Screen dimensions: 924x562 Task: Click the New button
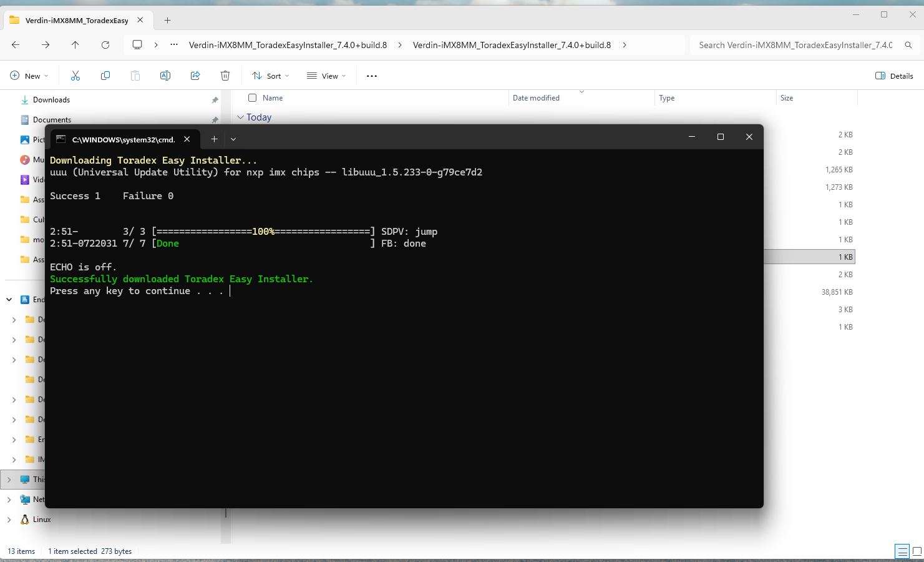[x=29, y=76]
